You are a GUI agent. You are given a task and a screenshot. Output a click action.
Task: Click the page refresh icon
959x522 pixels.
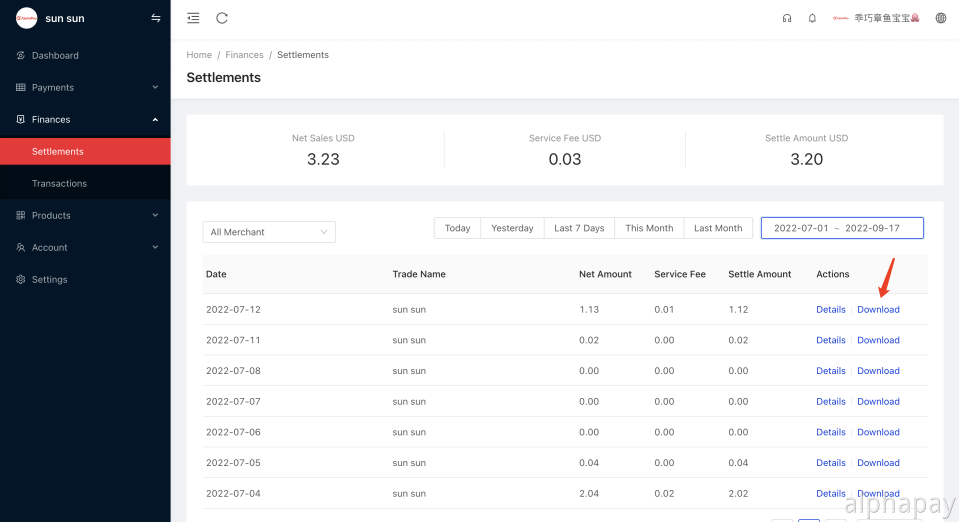222,18
